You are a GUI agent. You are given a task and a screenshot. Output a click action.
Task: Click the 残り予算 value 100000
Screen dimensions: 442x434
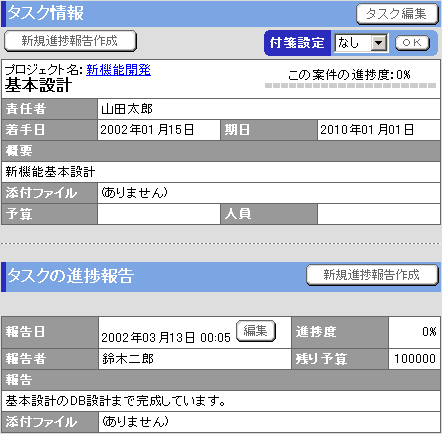click(415, 359)
